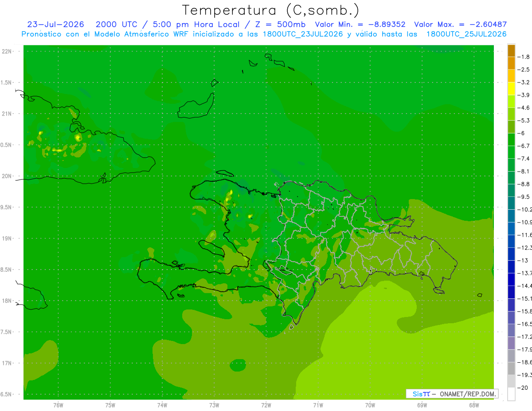This screenshot has width=532, height=411.
Task: Click the '76W' longitude label
Action: [x=58, y=405]
